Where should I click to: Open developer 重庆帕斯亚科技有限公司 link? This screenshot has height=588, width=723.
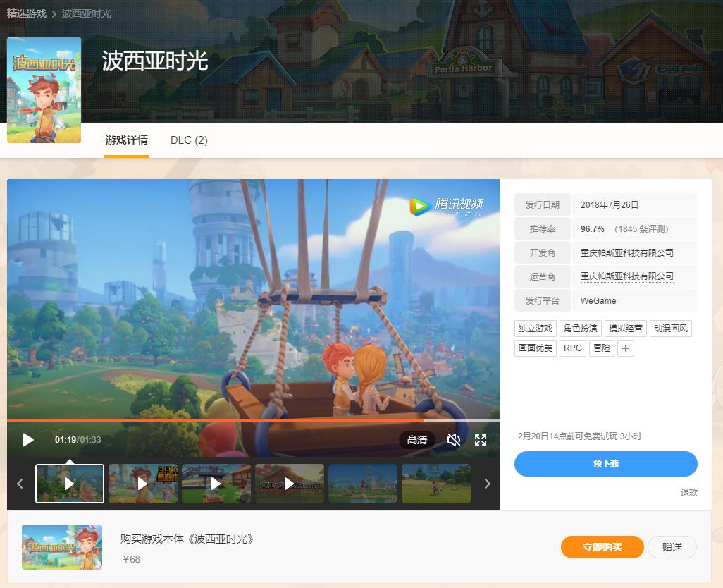tap(626, 252)
